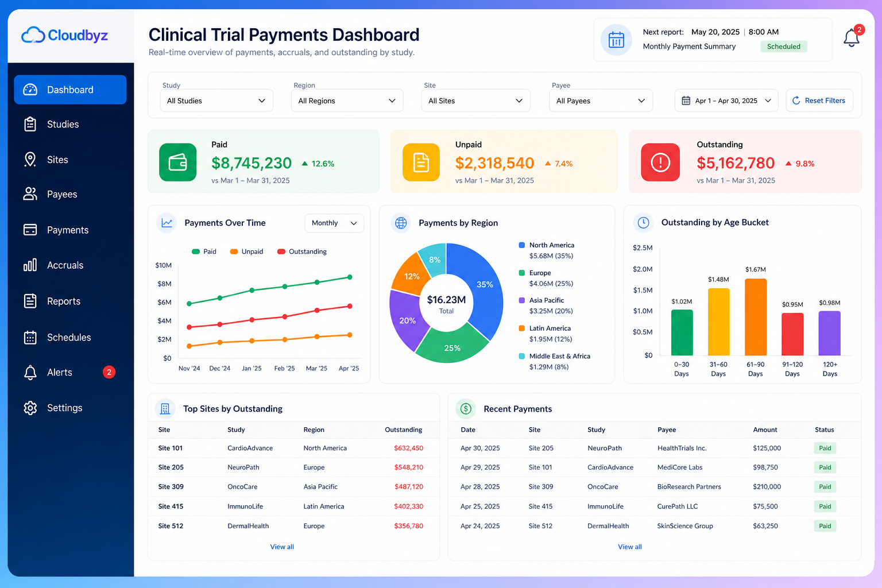Click the line chart icon beside Payments Over Time

click(x=167, y=223)
